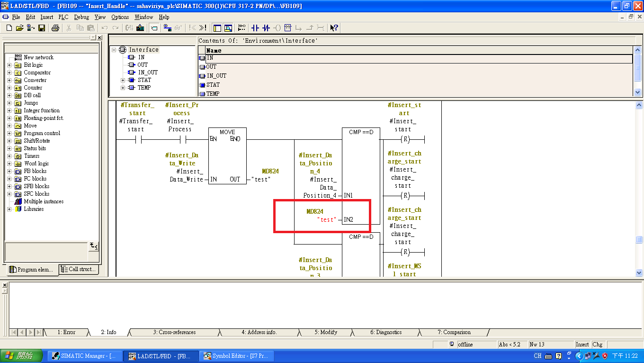Open the File menu
This screenshot has height=363, width=644.
[16, 17]
